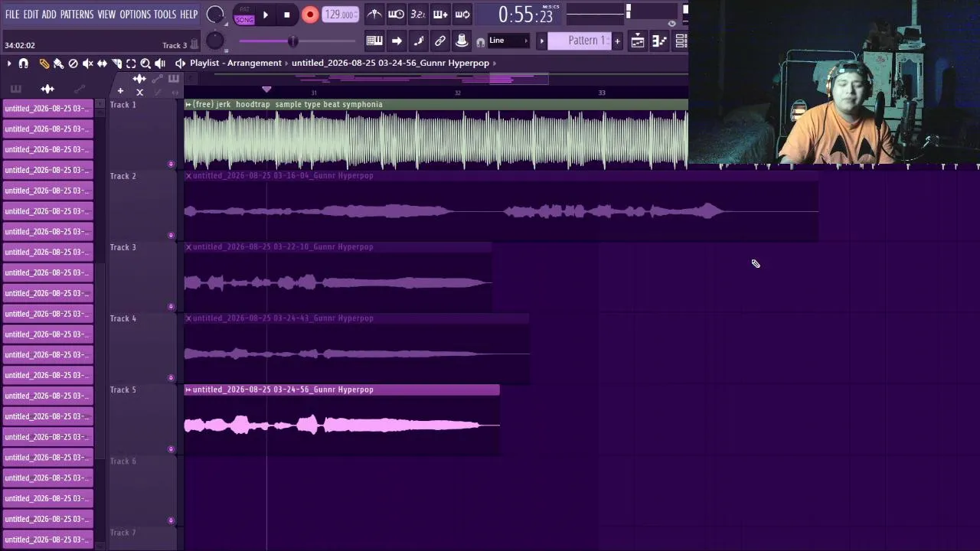Viewport: 980px width, 551px height.
Task: Click the global snap magnet icon
Action: click(480, 41)
